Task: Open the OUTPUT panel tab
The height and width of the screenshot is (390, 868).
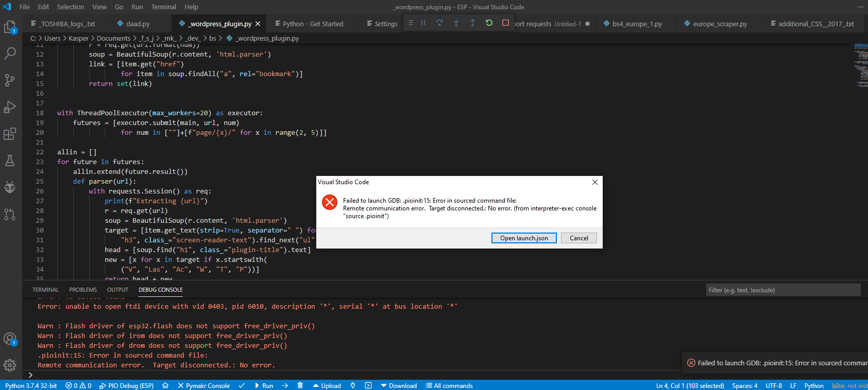Action: 117,290
